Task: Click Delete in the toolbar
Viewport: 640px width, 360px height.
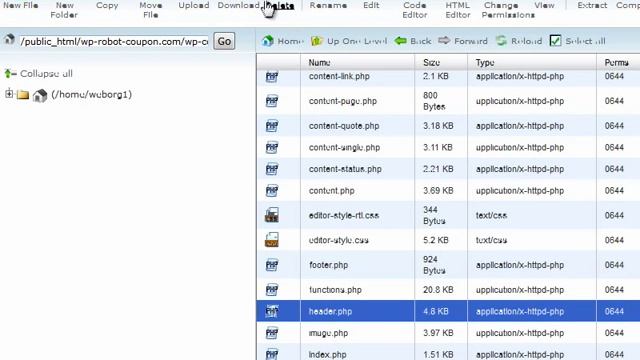Action: 280,6
